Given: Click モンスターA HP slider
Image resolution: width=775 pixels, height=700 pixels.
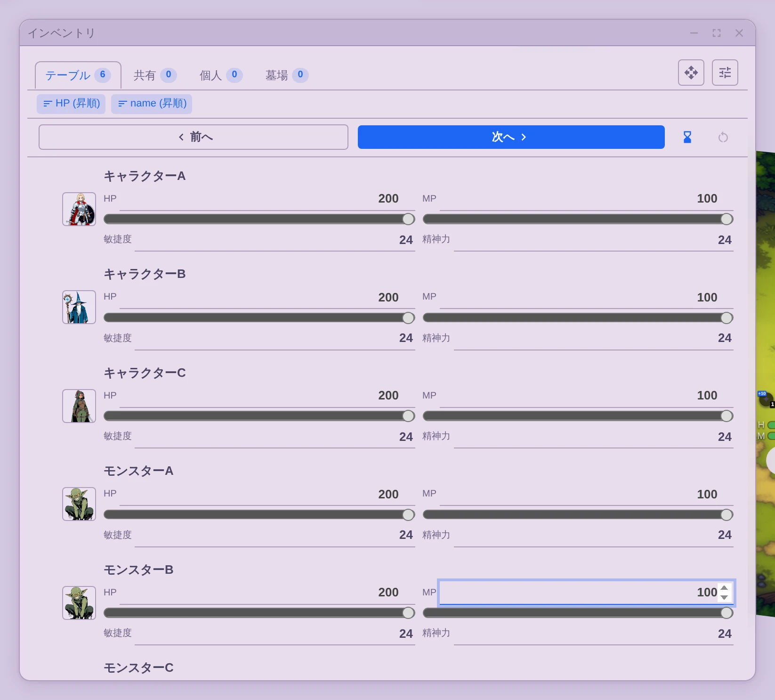Looking at the screenshot, I should [259, 515].
